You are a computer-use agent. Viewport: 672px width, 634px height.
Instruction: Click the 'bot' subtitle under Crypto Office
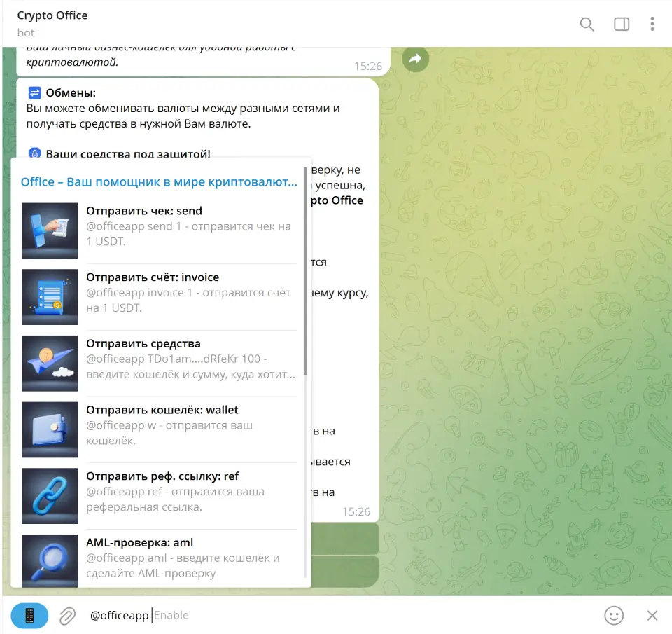tap(26, 33)
